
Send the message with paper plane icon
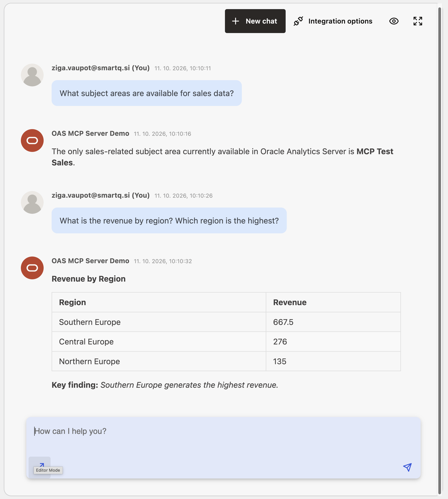click(x=407, y=467)
